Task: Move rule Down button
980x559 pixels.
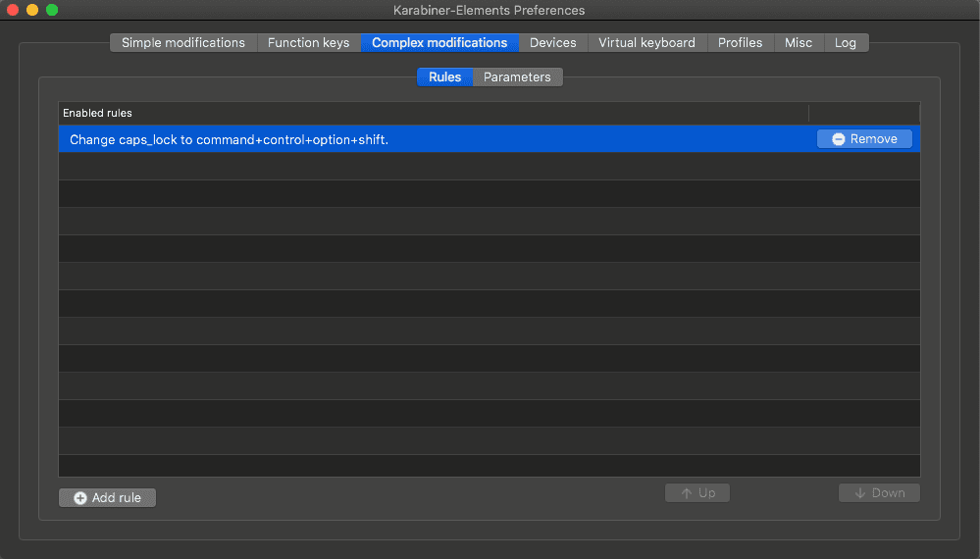Action: coord(879,492)
